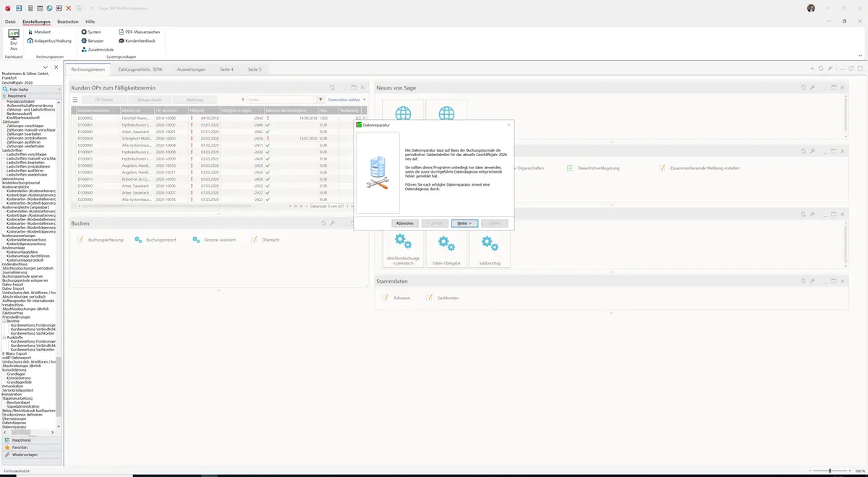
Task: Click the red X icon in the title toolbar
Action: [69, 8]
